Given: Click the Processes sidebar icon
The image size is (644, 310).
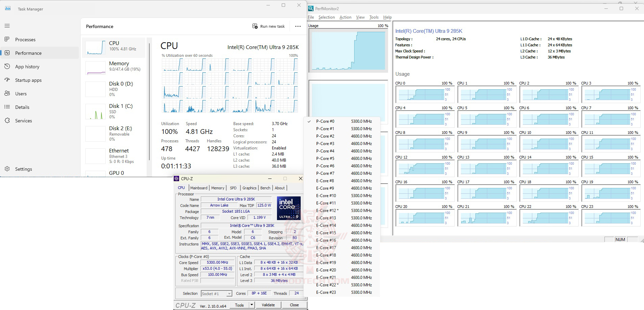Looking at the screenshot, I should click(x=7, y=39).
